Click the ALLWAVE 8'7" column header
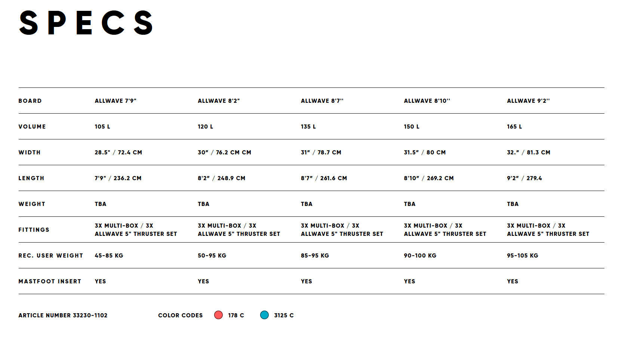Viewport: 644px width, 345px height. pyautogui.click(x=322, y=101)
